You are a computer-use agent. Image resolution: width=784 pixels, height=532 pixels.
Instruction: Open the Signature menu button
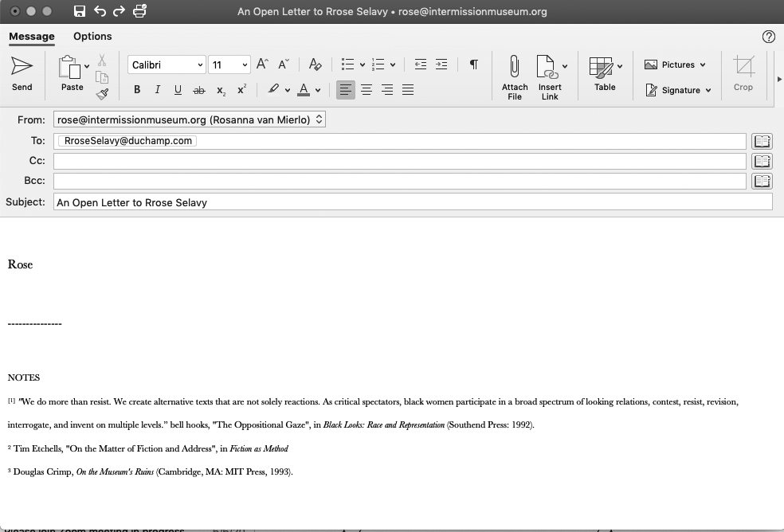coord(677,90)
